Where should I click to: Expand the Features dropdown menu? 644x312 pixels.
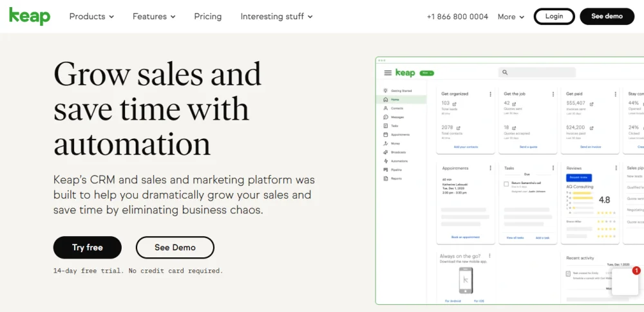click(154, 17)
